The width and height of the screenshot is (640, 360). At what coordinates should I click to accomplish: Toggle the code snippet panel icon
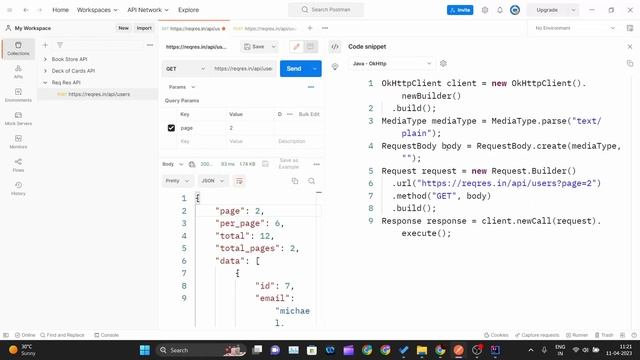[x=335, y=47]
